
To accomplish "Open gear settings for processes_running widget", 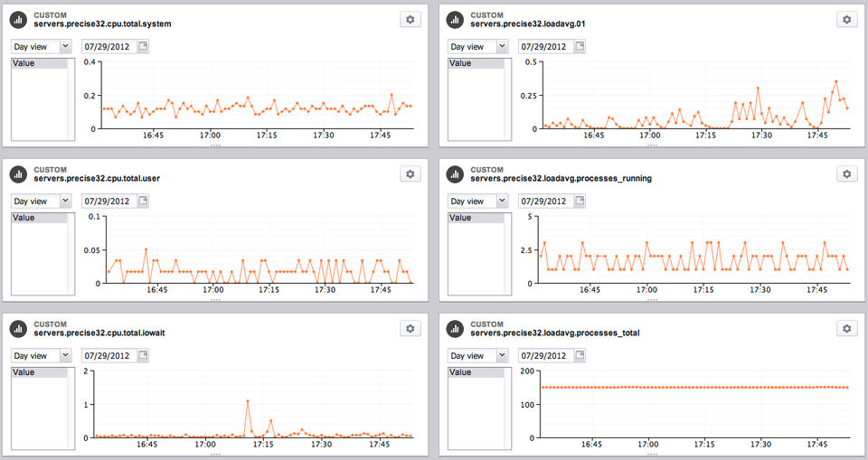I will 847,174.
